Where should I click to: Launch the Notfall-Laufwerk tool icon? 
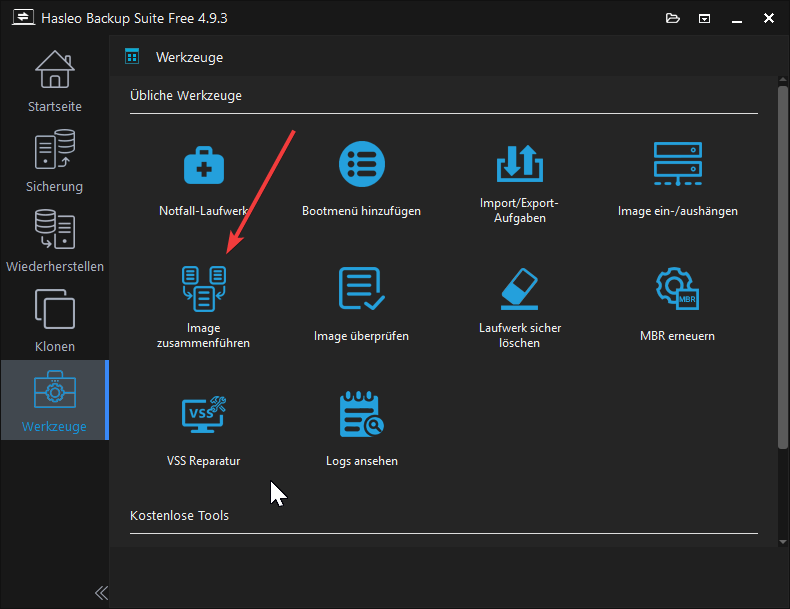[204, 165]
